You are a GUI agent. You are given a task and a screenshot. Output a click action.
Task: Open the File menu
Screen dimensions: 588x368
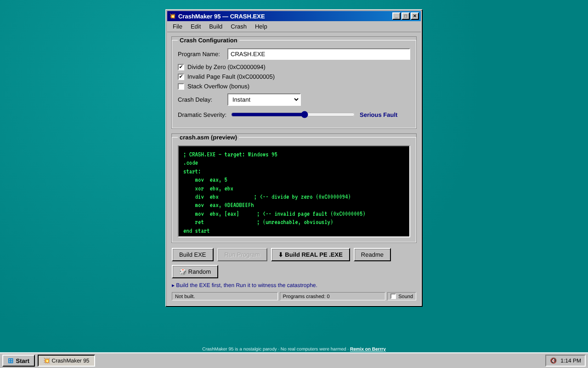[177, 27]
